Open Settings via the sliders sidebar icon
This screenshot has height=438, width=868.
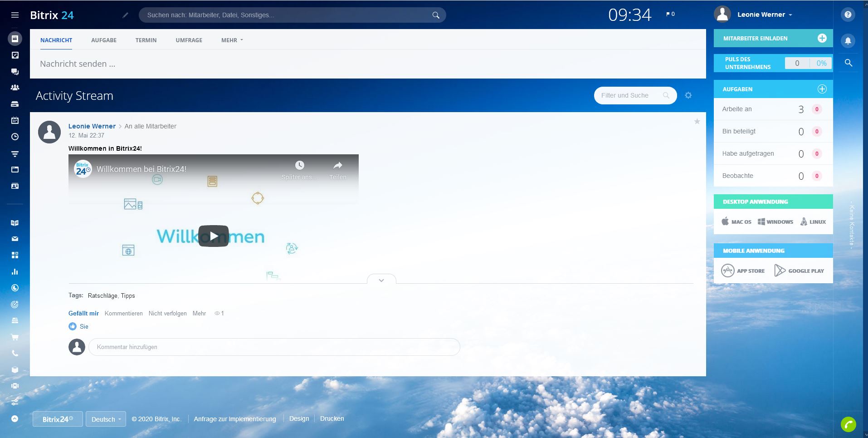click(15, 402)
